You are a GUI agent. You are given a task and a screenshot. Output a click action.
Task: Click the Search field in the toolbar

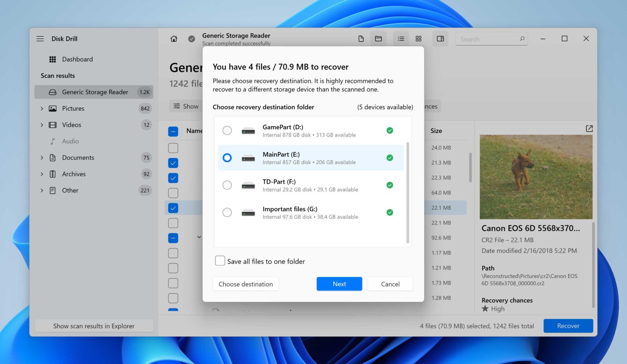pyautogui.click(x=491, y=39)
